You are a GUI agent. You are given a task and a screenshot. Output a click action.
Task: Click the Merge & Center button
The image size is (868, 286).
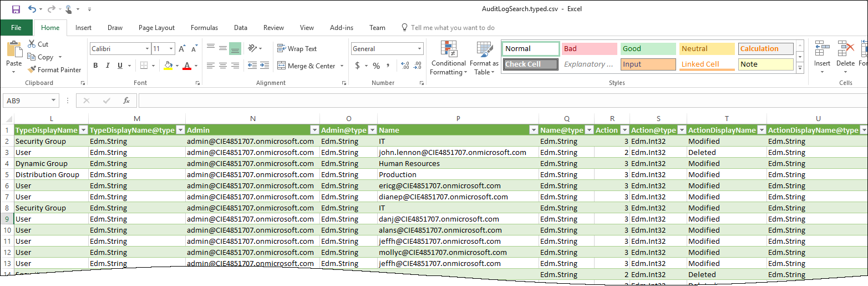tap(306, 66)
